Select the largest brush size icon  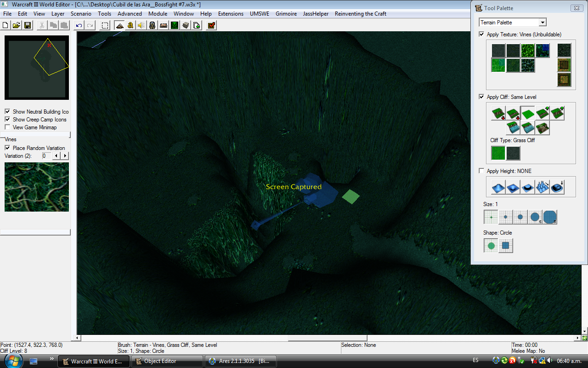click(550, 217)
